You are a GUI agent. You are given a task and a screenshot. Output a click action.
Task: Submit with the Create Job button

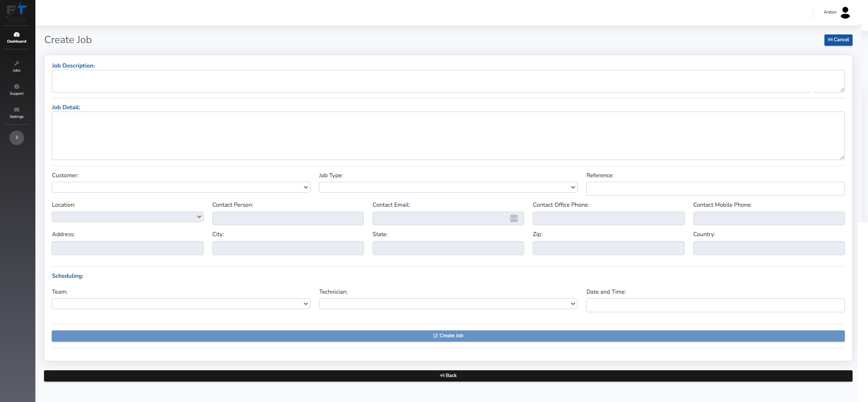pyautogui.click(x=448, y=336)
